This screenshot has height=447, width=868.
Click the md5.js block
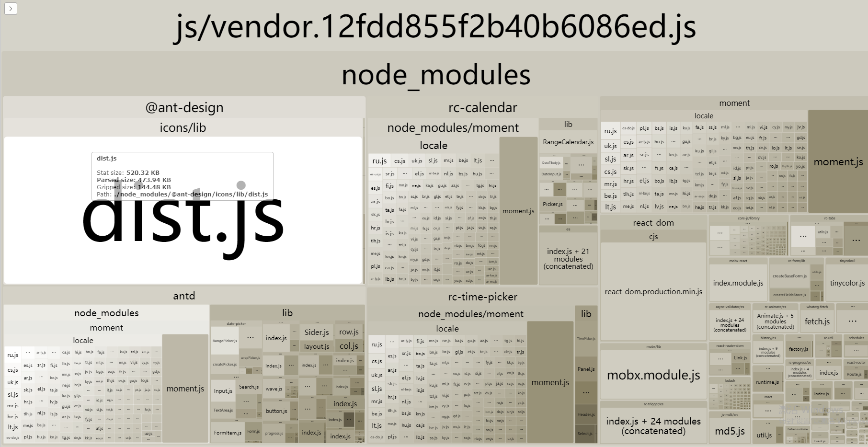point(730,431)
